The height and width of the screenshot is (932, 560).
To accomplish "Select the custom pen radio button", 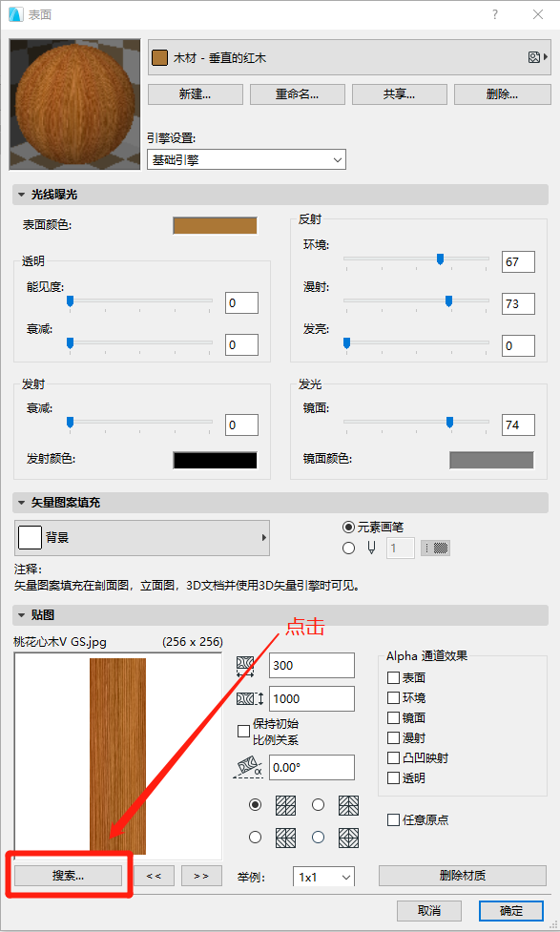I will 348,548.
